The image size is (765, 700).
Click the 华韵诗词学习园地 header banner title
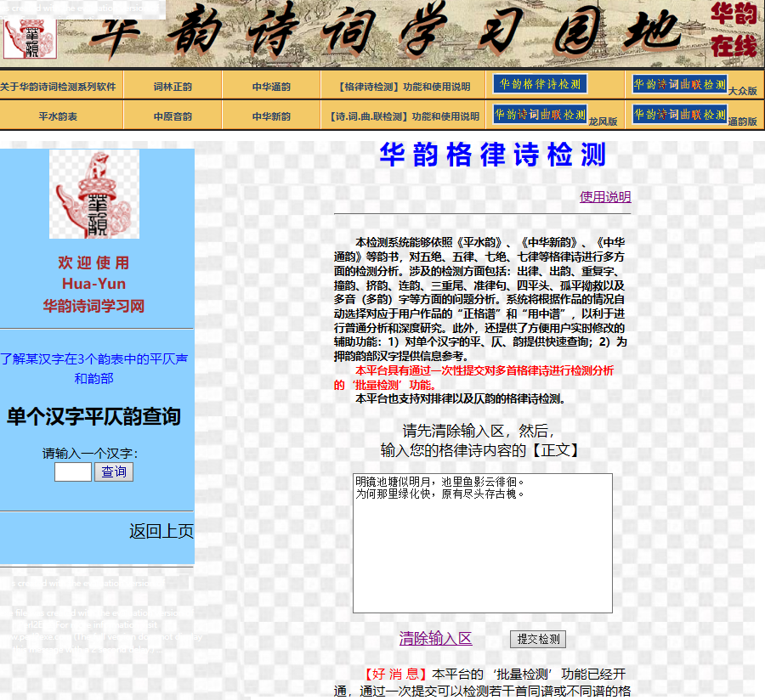click(x=382, y=32)
